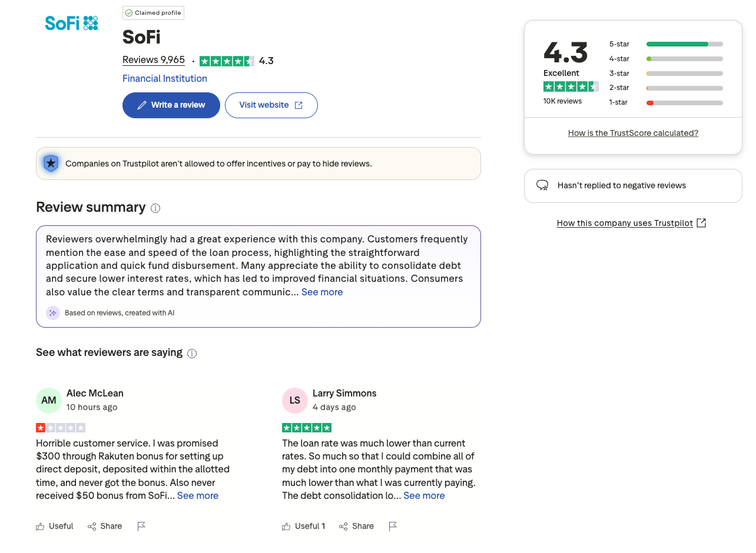Expand Alec McLean's full review text
Image resolution: width=756 pixels, height=553 pixels.
click(x=197, y=495)
